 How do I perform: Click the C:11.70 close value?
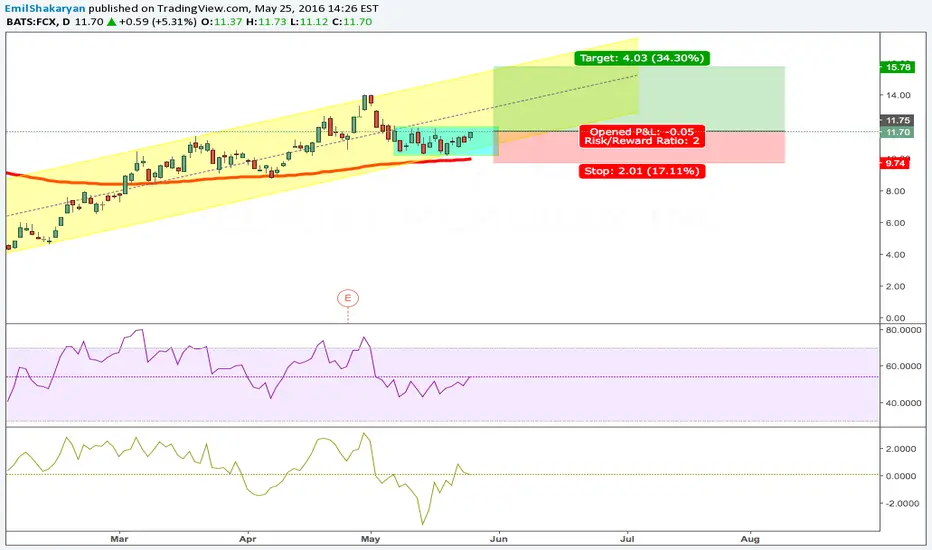coord(352,22)
